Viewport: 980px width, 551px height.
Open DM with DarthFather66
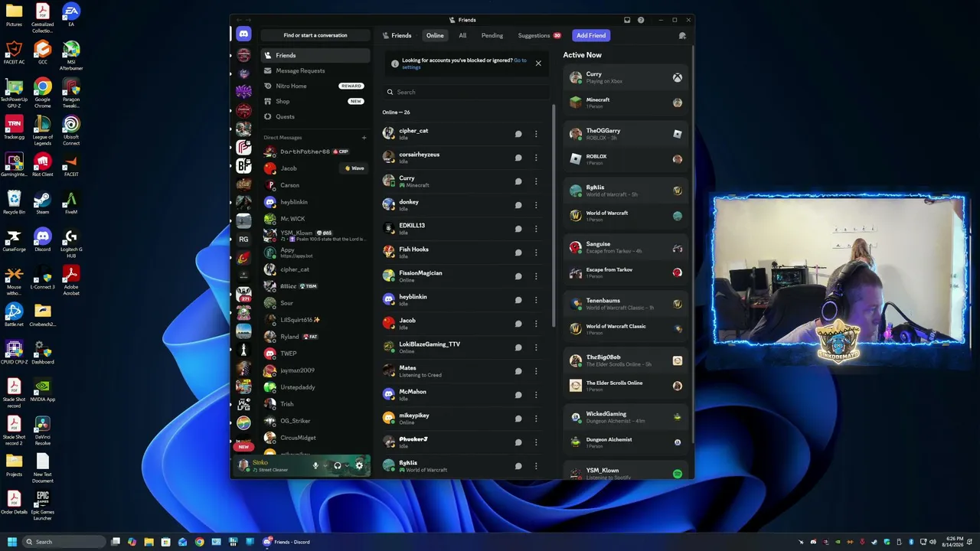pos(315,152)
